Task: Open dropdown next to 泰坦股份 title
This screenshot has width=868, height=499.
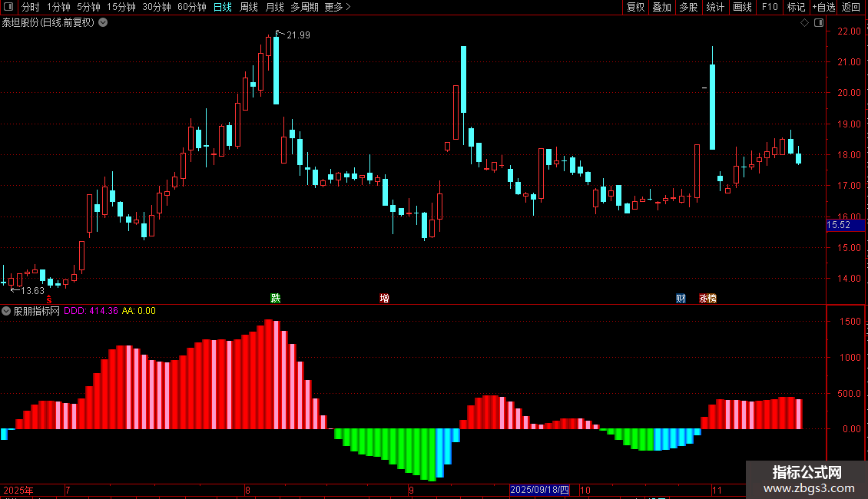Action: 103,23
